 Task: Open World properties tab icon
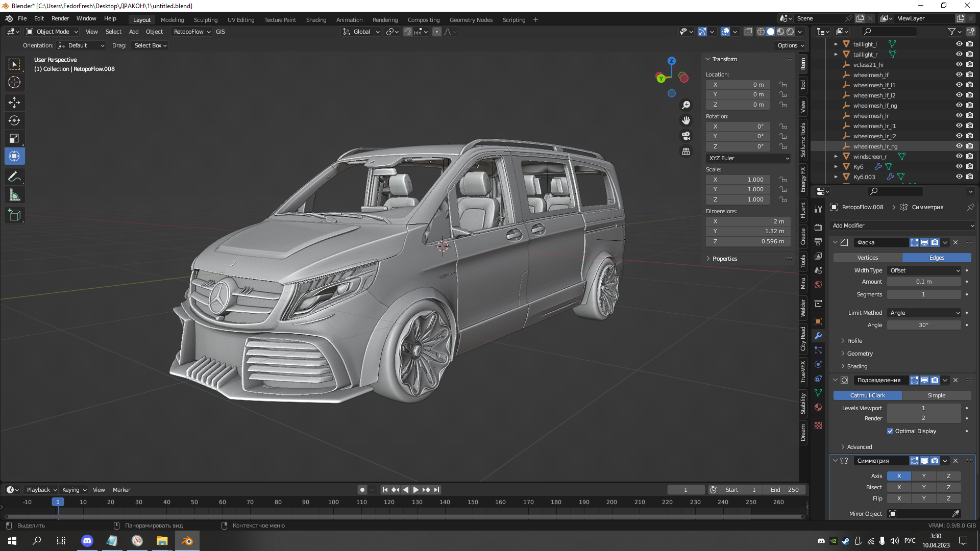click(818, 285)
